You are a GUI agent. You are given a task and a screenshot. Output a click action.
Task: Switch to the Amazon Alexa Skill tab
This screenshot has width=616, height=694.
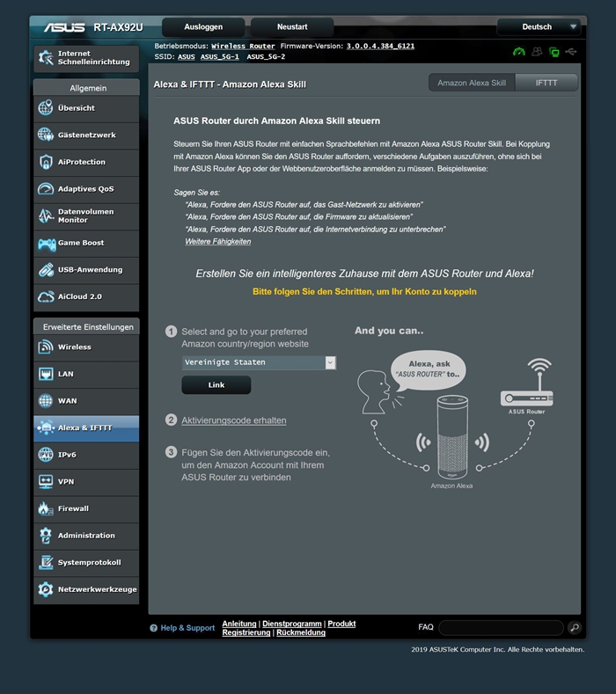(472, 83)
